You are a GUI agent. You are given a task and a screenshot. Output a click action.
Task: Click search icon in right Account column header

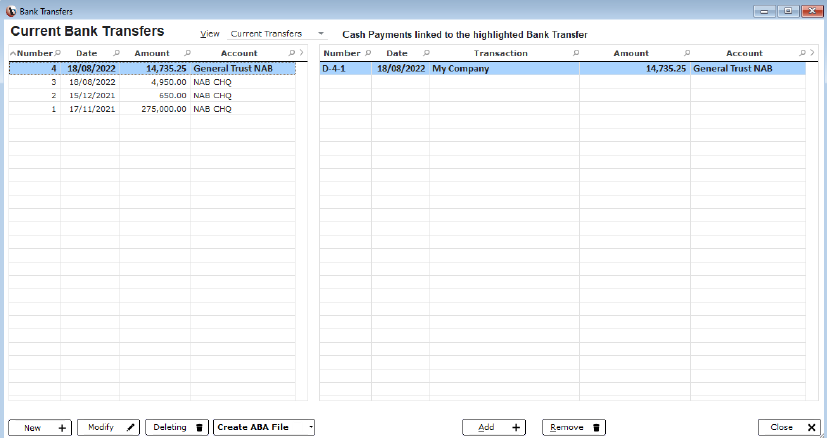pyautogui.click(x=802, y=53)
